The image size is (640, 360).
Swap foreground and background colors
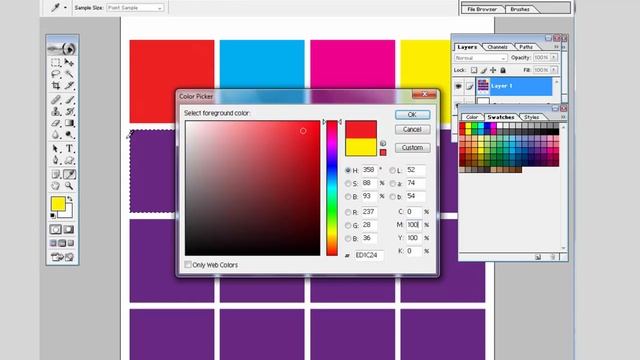(x=70, y=199)
